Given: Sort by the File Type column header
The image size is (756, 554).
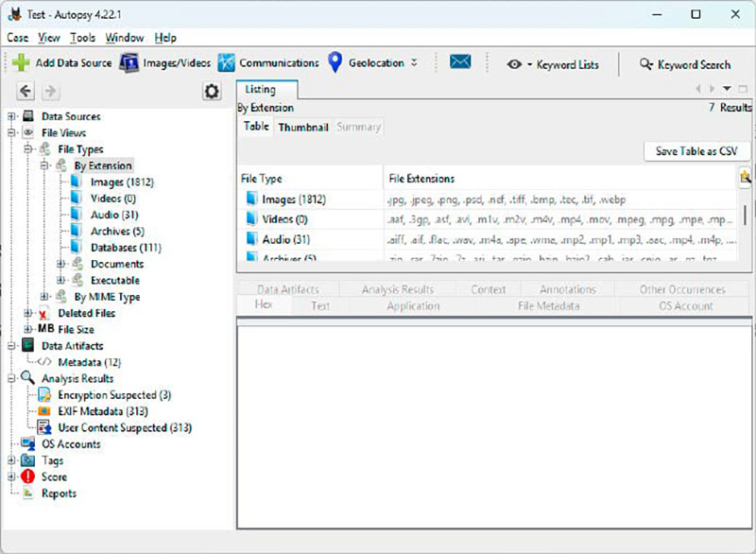Looking at the screenshot, I should point(310,179).
